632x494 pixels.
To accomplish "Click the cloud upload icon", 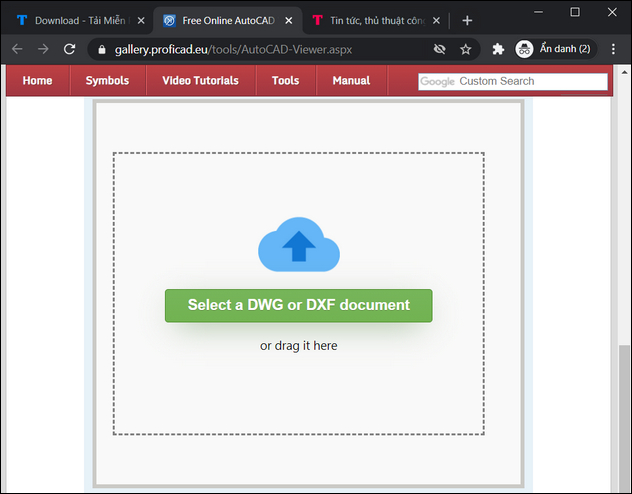I will tap(299, 245).
